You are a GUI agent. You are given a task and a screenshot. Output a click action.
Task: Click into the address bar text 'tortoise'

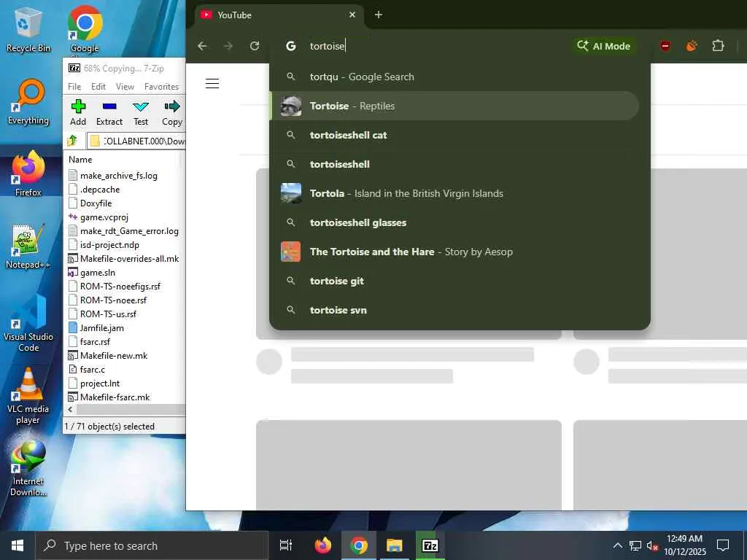pos(328,46)
